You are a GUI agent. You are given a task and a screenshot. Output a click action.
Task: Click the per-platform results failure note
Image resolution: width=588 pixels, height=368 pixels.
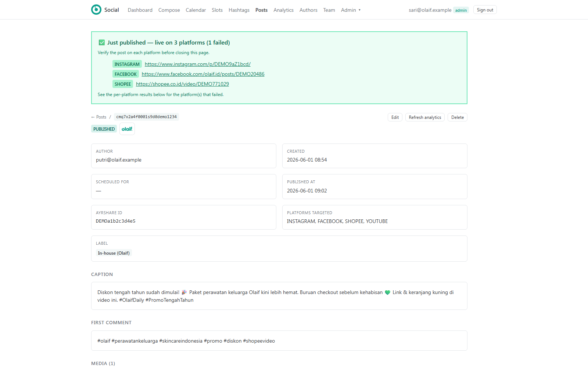tap(161, 95)
